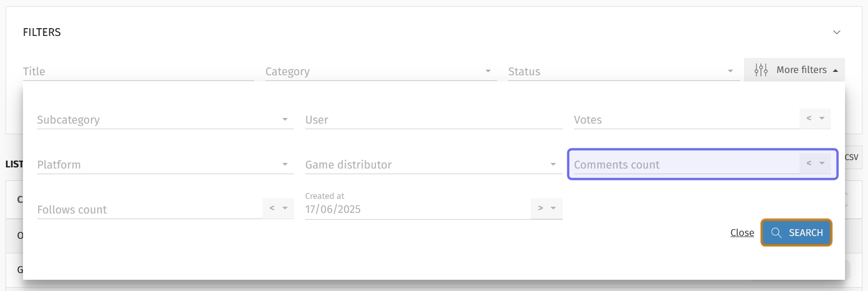Focus the Votes input field
Screen dimensions: 868x291
(x=687, y=120)
